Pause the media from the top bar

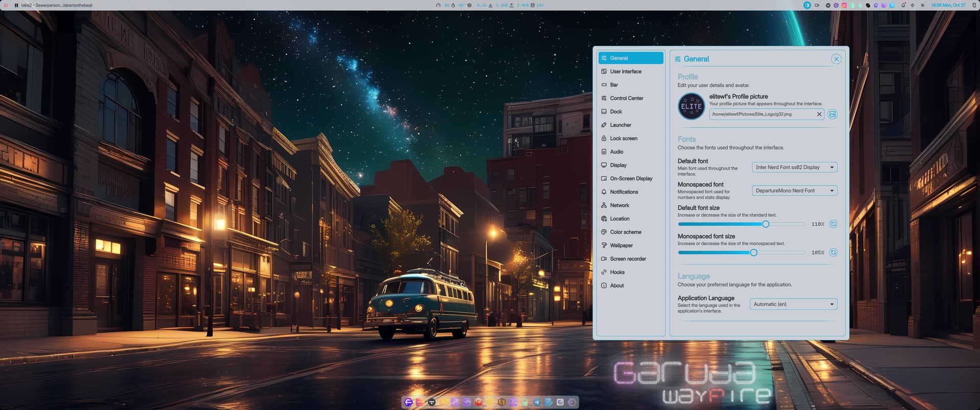16,5
